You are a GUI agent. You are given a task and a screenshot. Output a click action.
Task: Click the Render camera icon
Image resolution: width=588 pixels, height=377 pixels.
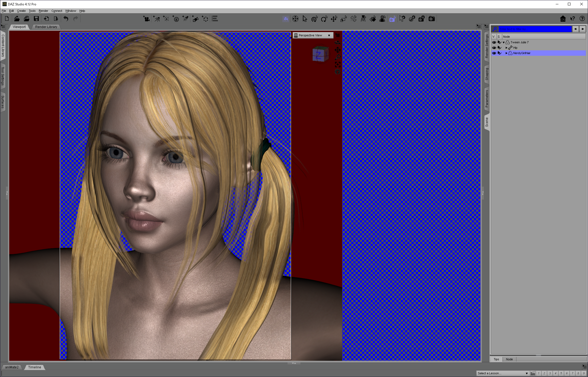(432, 19)
